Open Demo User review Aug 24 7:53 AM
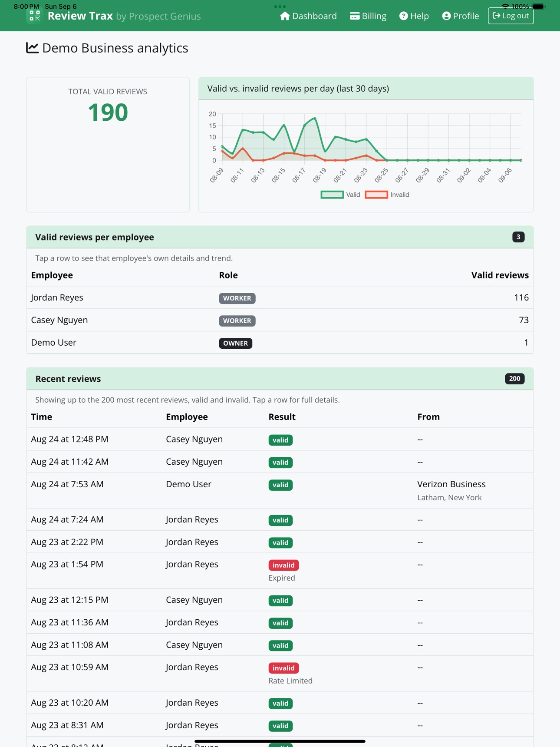560x747 pixels. pyautogui.click(x=280, y=491)
